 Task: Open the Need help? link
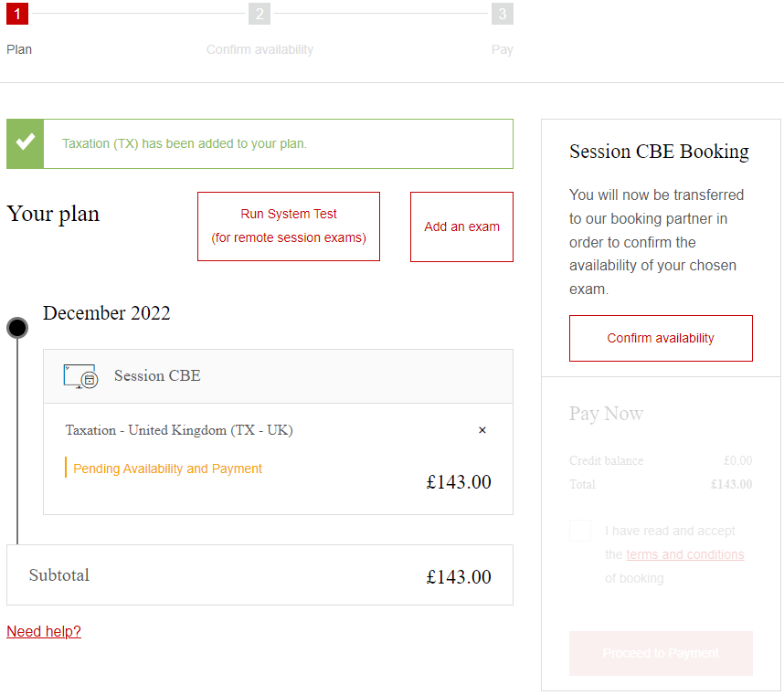(44, 631)
